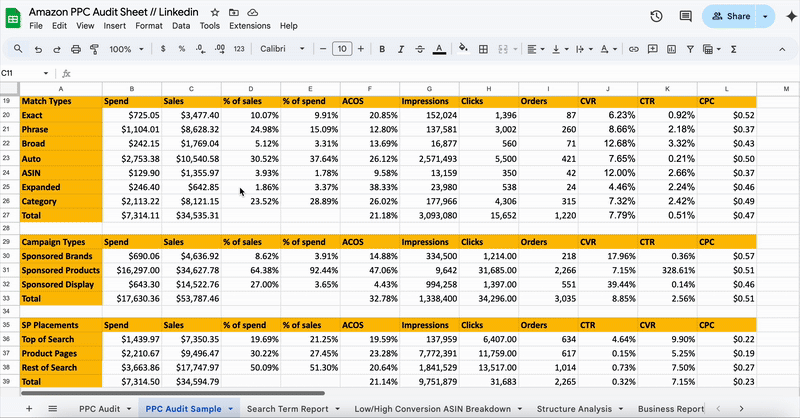800x418 pixels.
Task: Switch to Search Term Report tab
Action: 286,409
